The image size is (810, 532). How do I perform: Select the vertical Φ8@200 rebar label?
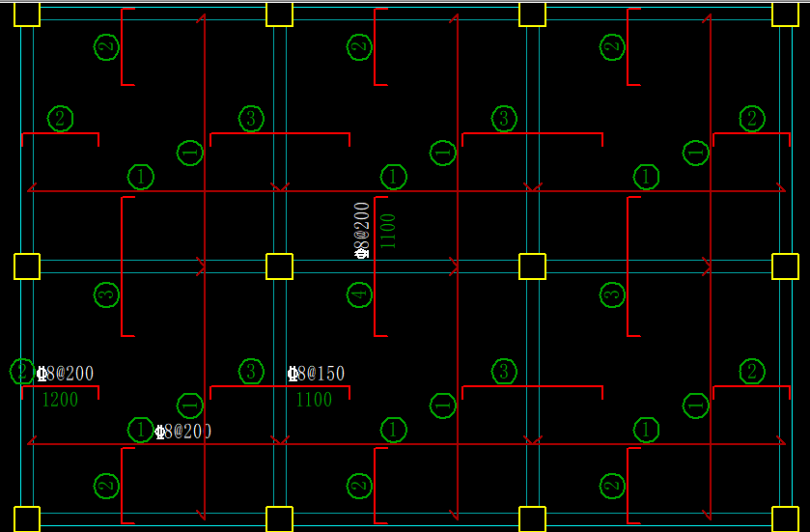362,231
